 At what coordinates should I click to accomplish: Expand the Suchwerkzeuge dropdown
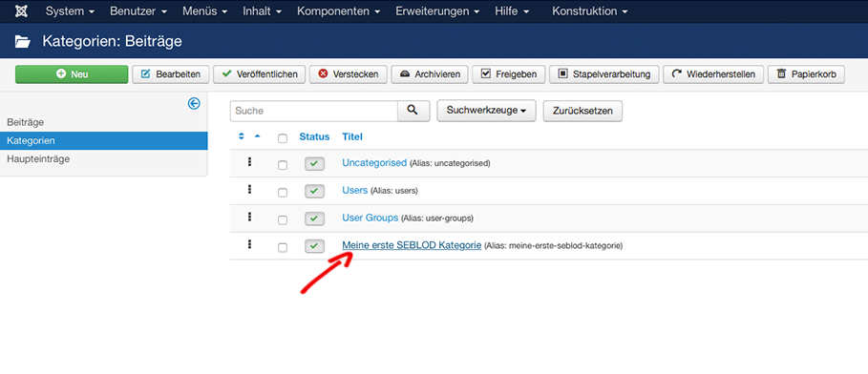[x=486, y=111]
